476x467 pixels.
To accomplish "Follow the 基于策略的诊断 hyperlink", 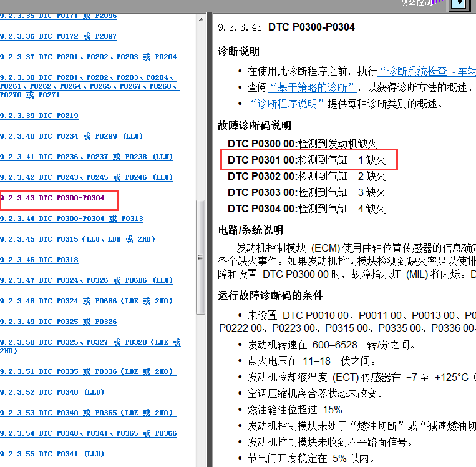I will coord(312,88).
